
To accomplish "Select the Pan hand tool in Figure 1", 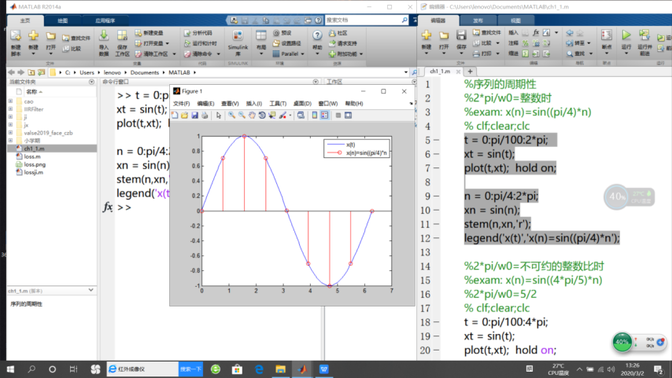I will pos(252,115).
